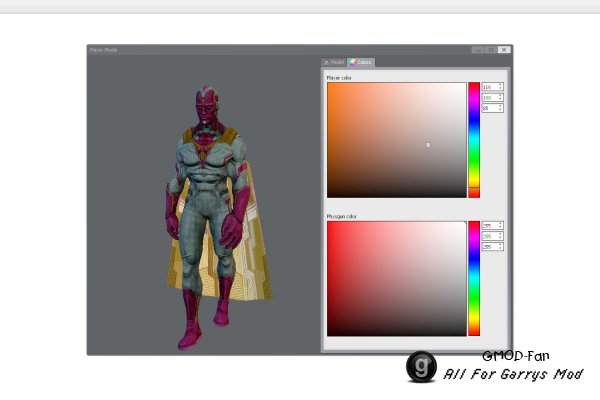The height and width of the screenshot is (400, 600).
Task: Decrease the Player color green value
Action: (500, 100)
